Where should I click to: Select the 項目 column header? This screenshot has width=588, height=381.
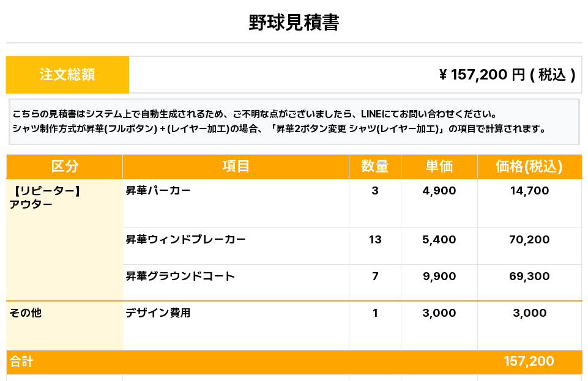click(x=236, y=166)
